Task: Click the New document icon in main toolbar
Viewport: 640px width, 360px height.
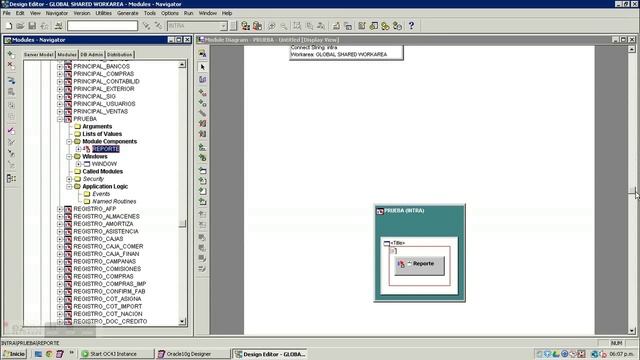Action: tap(9, 26)
